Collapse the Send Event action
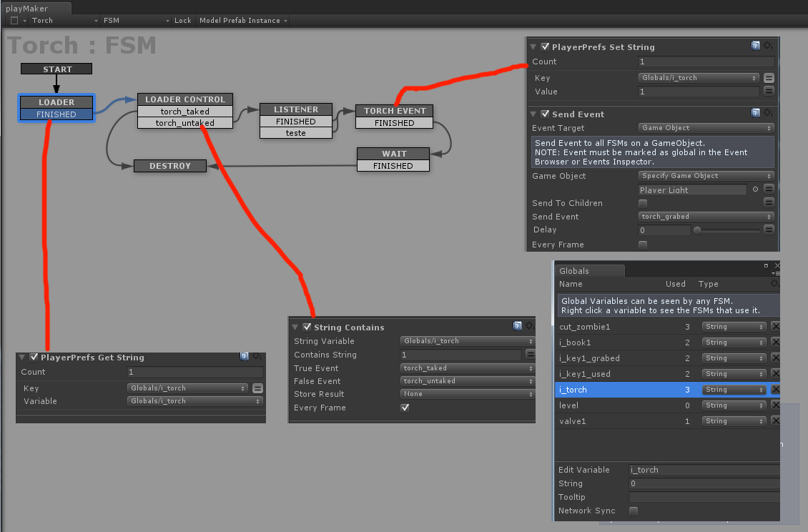Image resolution: width=808 pixels, height=532 pixels. (533, 114)
